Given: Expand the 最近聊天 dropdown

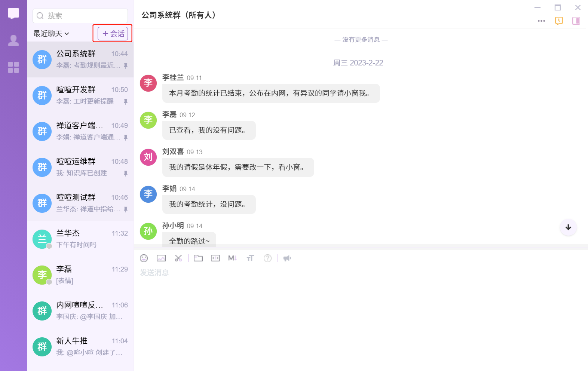Looking at the screenshot, I should tap(51, 34).
